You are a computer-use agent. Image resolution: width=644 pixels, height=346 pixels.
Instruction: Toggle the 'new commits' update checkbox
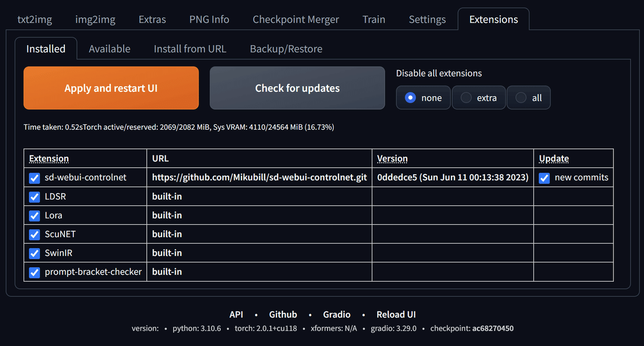[x=544, y=178]
